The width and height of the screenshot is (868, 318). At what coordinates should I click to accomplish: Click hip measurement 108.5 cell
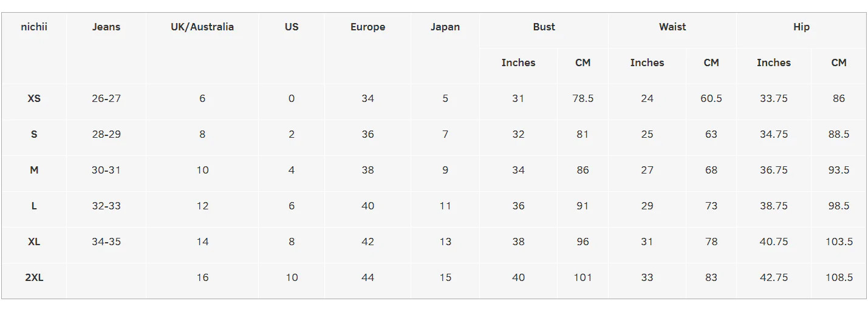click(839, 277)
